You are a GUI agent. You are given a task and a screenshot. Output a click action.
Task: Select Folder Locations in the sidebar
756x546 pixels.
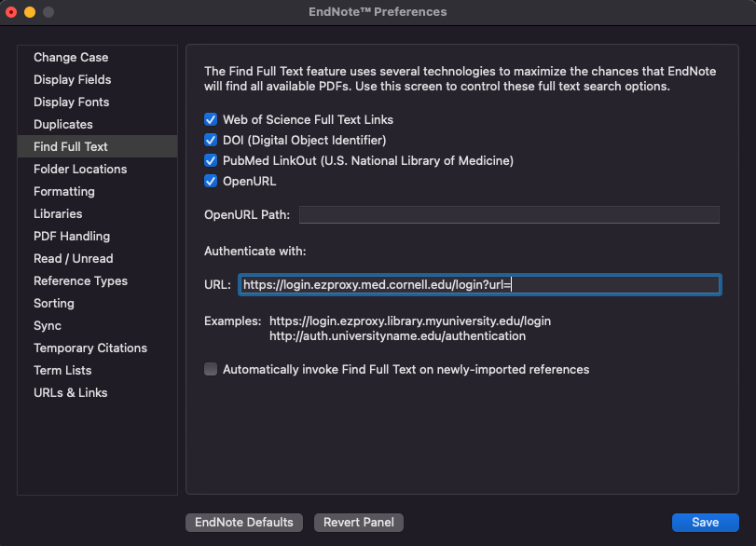pyautogui.click(x=80, y=170)
